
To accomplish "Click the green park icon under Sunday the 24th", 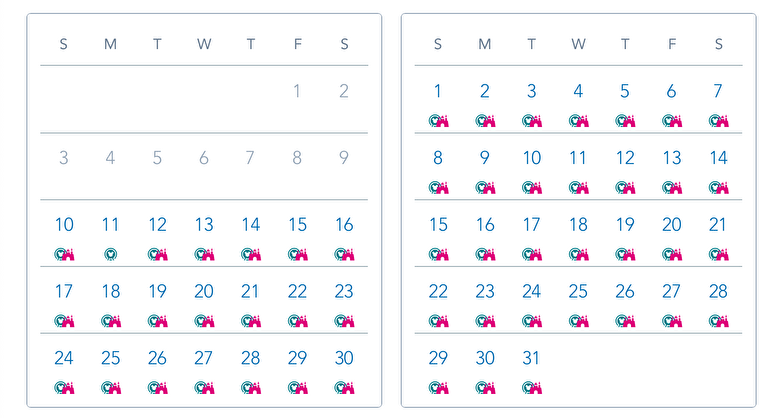I will [60, 388].
